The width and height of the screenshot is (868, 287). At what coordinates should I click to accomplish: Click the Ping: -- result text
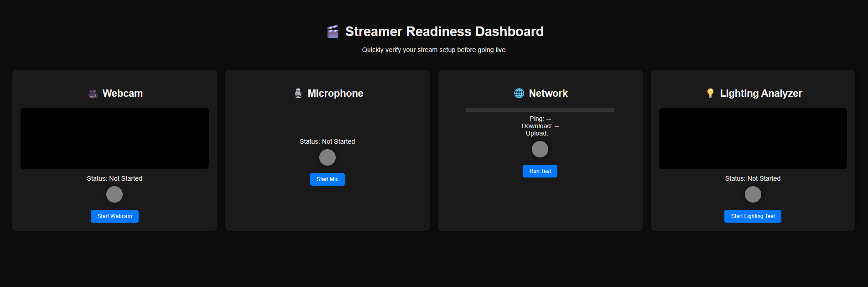540,119
